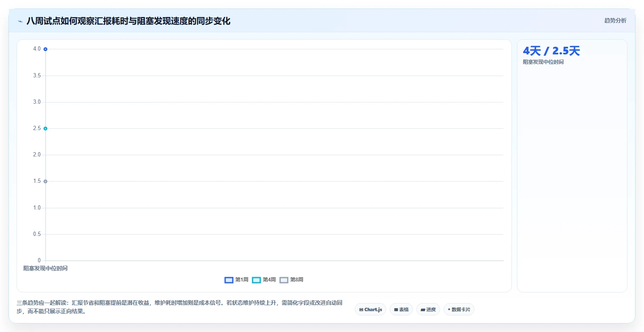Click the y-axis tick label 3.5
The height and width of the screenshot is (332, 644).
(x=37, y=76)
